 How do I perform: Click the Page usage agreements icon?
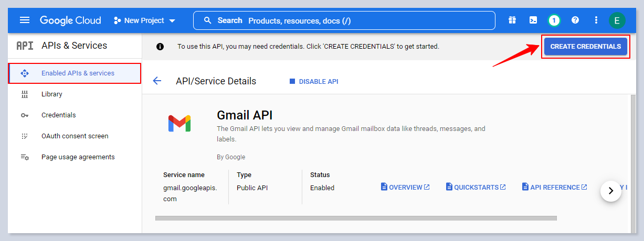tap(25, 157)
